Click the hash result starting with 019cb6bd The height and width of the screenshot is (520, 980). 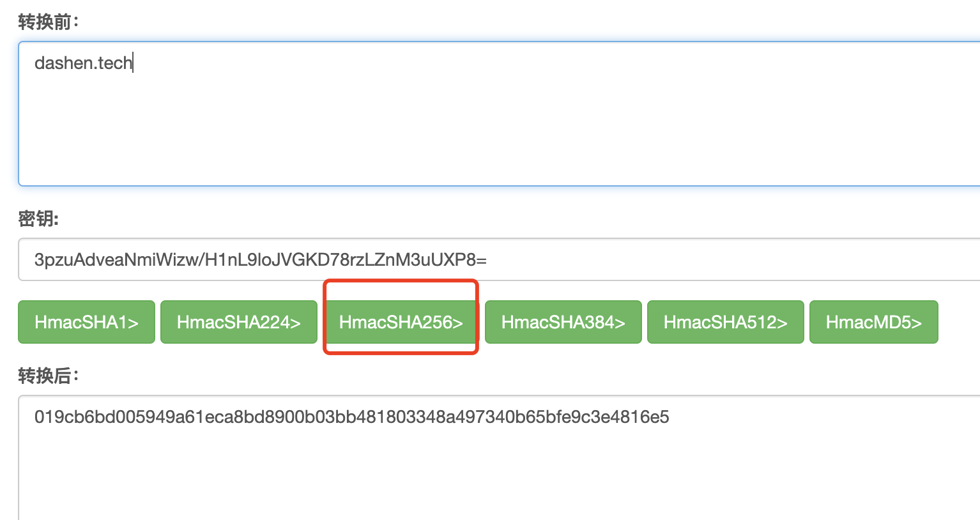pyautogui.click(x=351, y=417)
